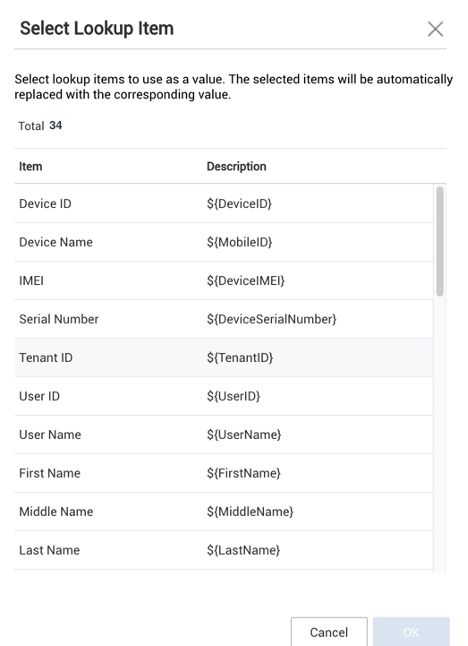This screenshot has width=468, height=646.
Task: Choose the Last Name lookup item
Action: pyautogui.click(x=224, y=550)
